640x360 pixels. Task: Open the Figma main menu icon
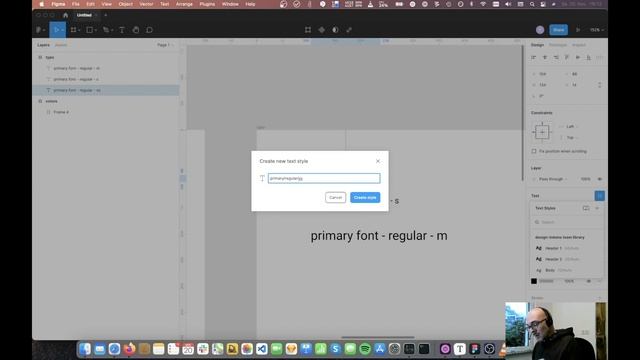coord(39,30)
